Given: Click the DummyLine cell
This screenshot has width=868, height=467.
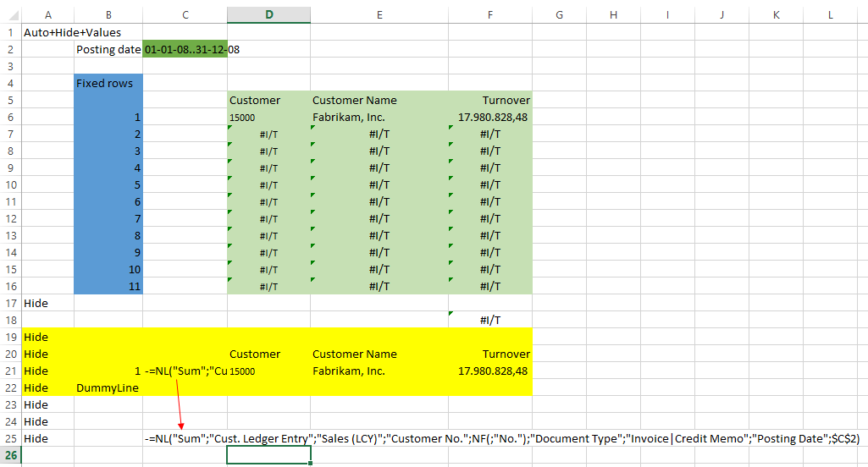Looking at the screenshot, I should click(108, 387).
